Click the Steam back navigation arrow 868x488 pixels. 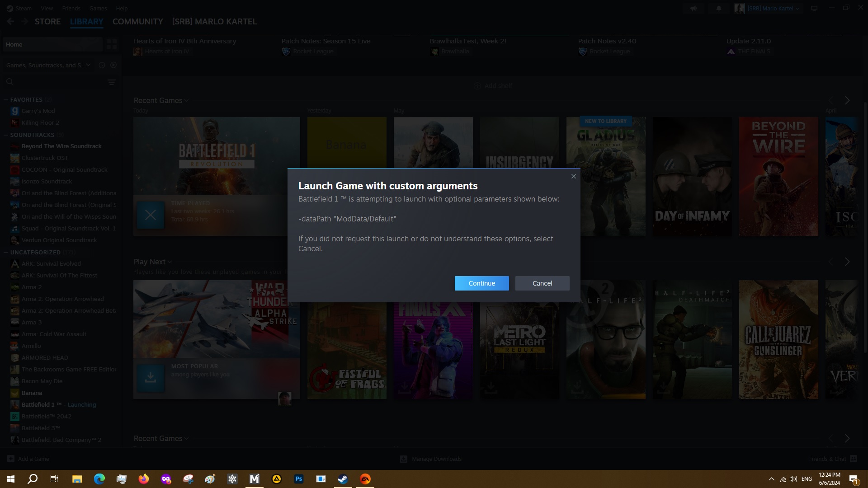pos(10,22)
